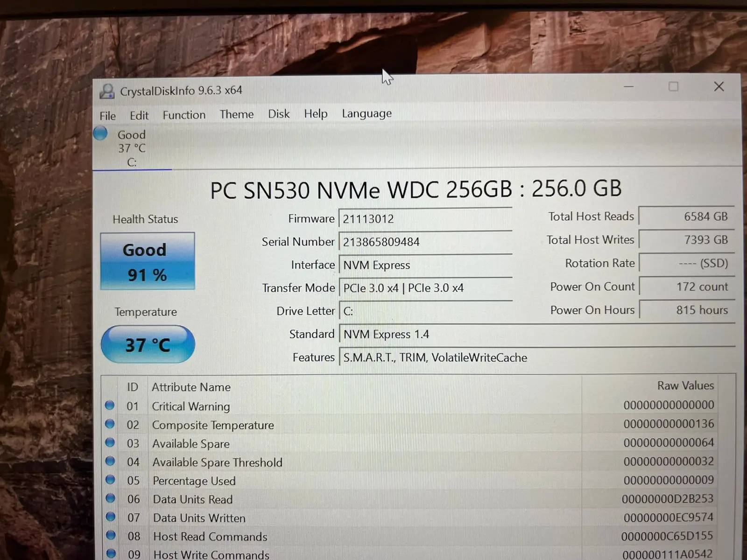Click the Interface field showing NVM Express

(x=425, y=265)
